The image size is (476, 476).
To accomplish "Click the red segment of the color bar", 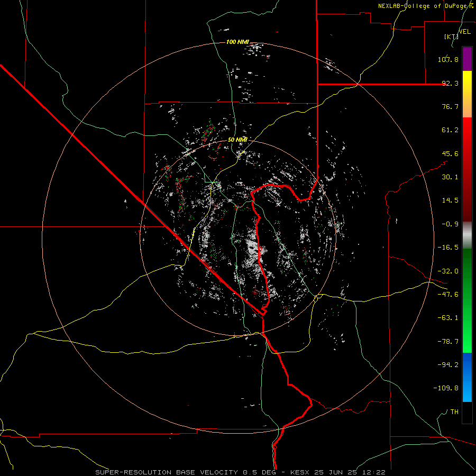I will [467, 169].
